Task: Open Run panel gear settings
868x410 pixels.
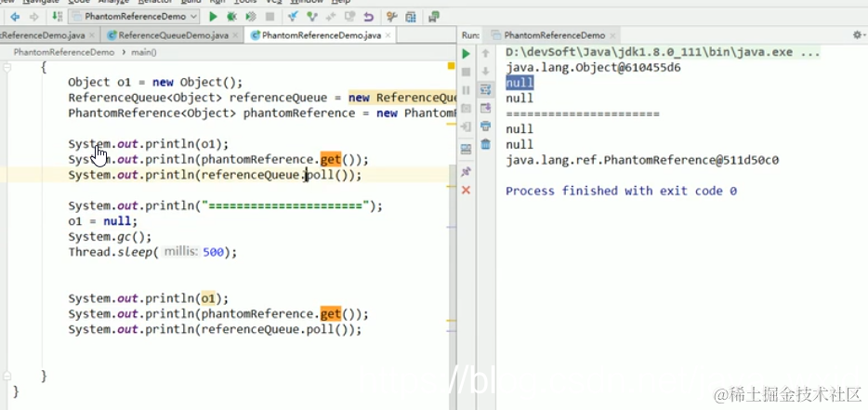Action: 858,35
